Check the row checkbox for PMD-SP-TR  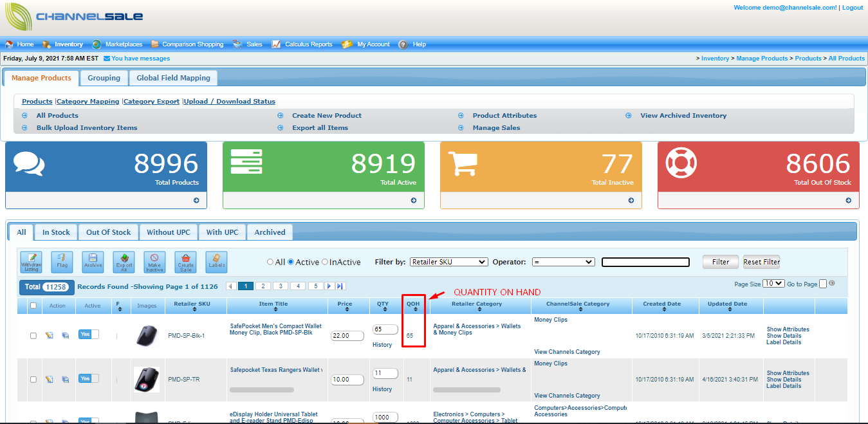(33, 380)
